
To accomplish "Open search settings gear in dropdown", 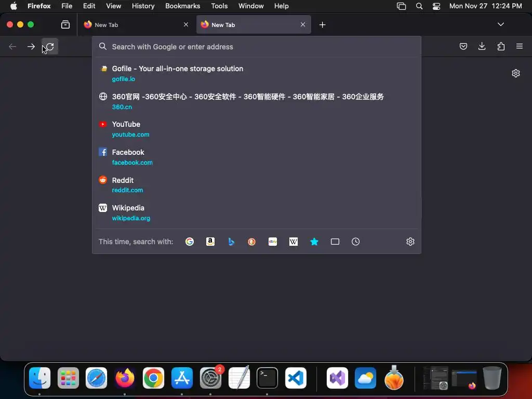I will (410, 242).
